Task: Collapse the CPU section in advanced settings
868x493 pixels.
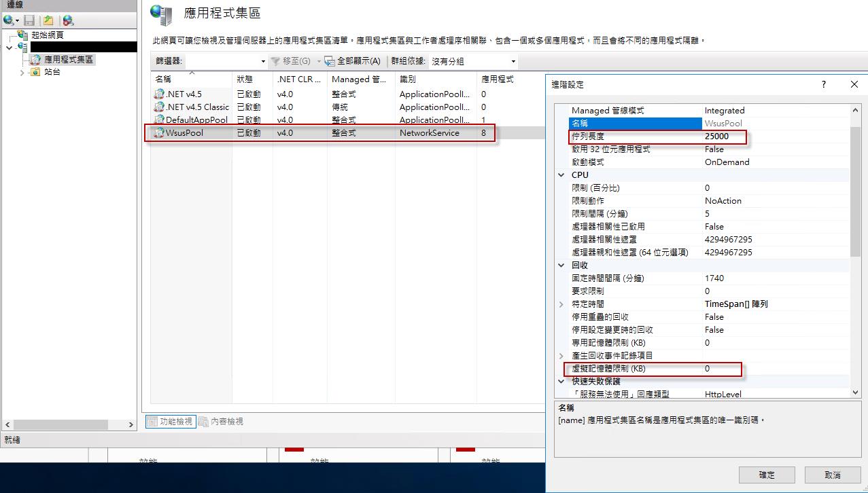Action: (x=561, y=175)
